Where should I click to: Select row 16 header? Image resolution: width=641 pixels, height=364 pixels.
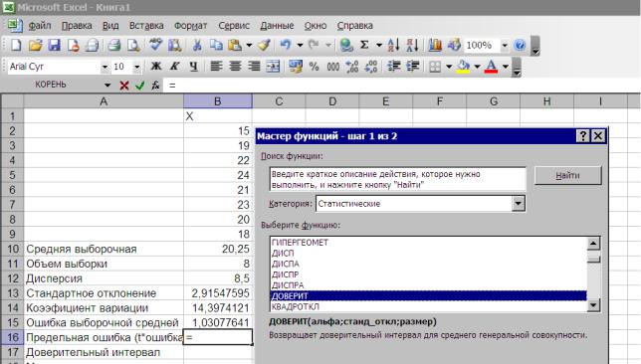[x=12, y=337]
